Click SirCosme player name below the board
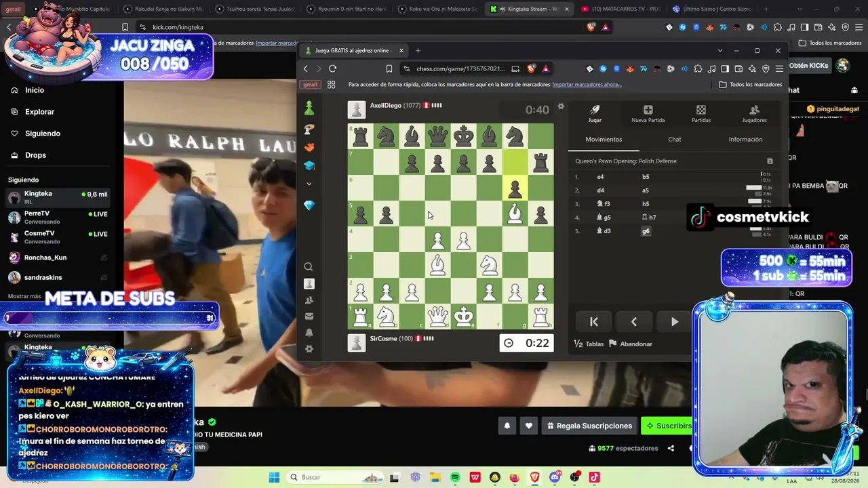 click(383, 338)
